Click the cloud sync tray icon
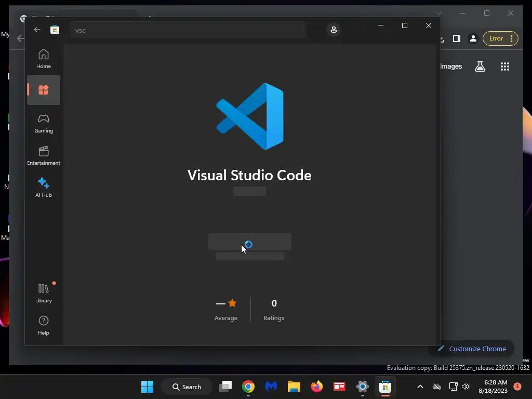 [x=437, y=387]
